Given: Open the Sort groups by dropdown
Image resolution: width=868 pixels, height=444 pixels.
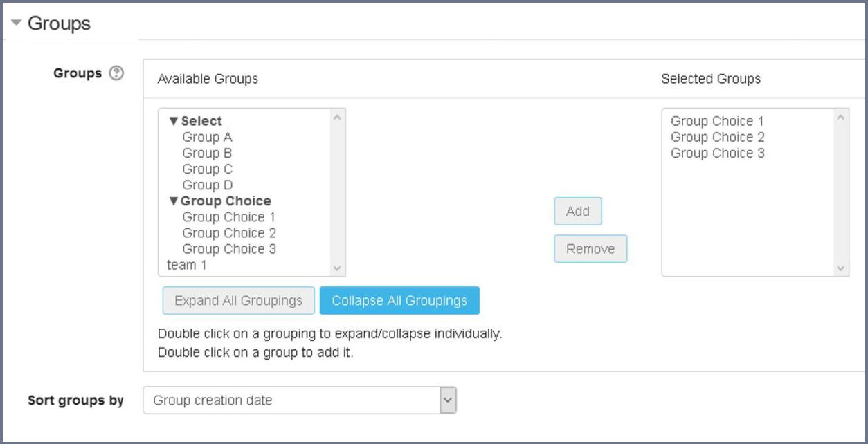Looking at the screenshot, I should pos(447,400).
